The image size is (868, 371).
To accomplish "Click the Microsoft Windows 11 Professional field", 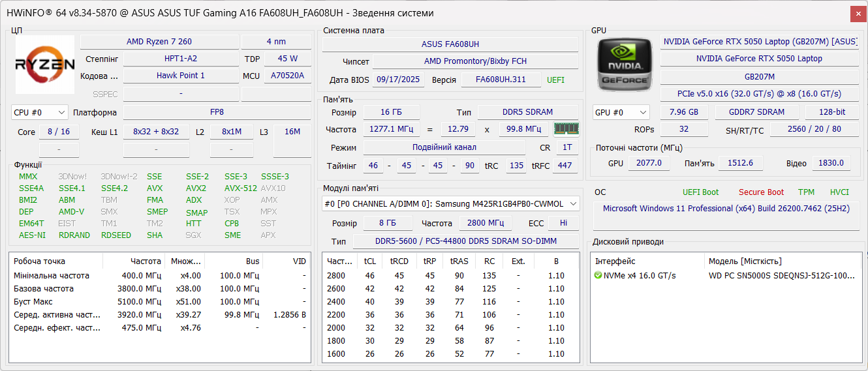I will pos(726,209).
